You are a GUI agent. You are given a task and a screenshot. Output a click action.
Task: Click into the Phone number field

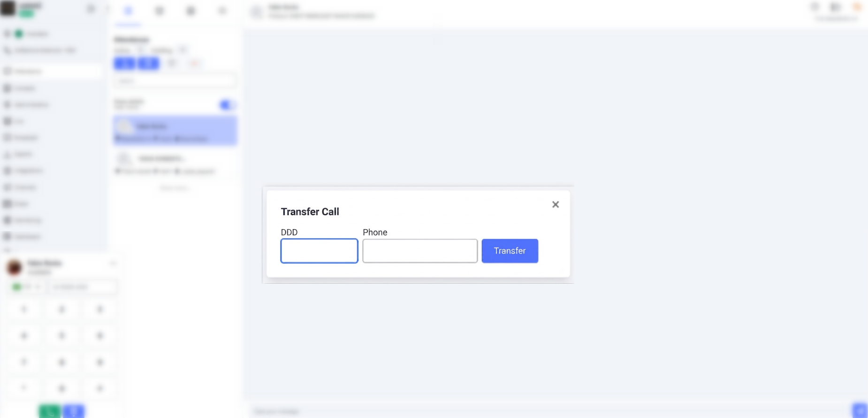(420, 251)
